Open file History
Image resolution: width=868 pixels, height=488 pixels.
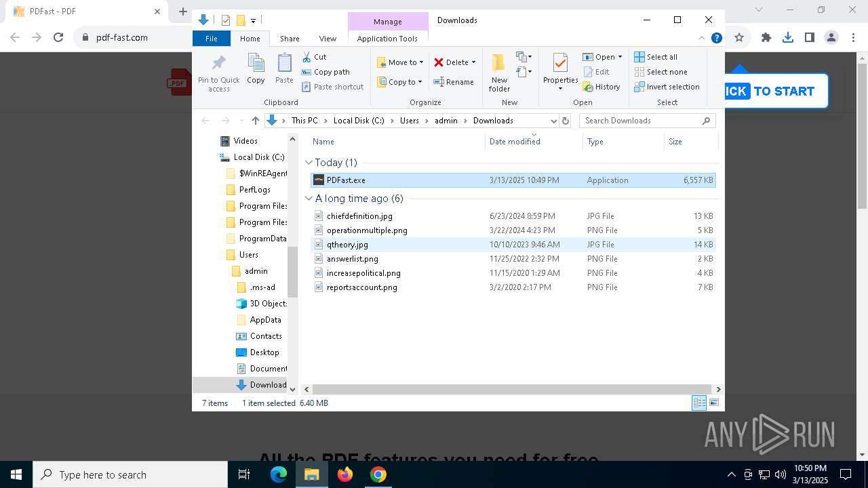[x=601, y=87]
